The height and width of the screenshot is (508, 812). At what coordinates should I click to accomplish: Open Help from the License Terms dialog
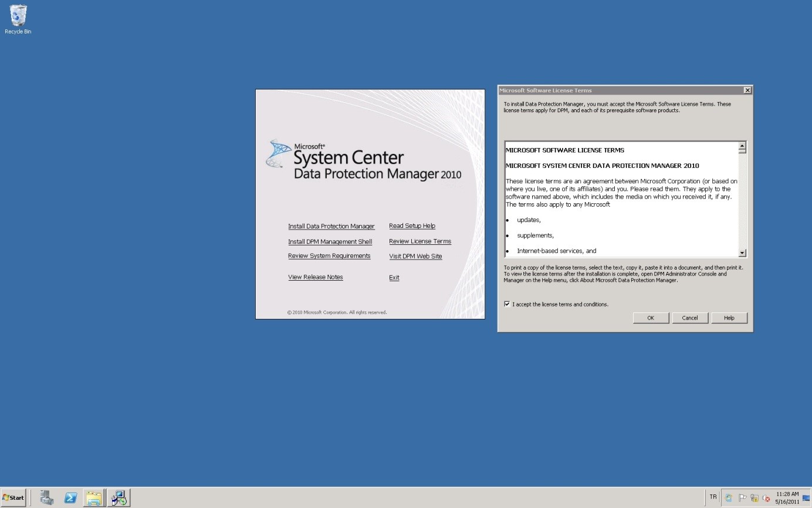(729, 318)
